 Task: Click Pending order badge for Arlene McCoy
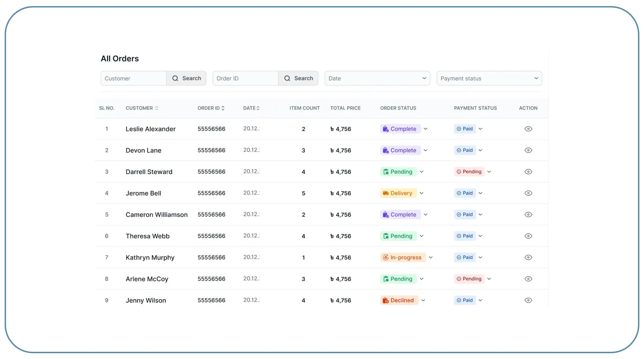(398, 279)
